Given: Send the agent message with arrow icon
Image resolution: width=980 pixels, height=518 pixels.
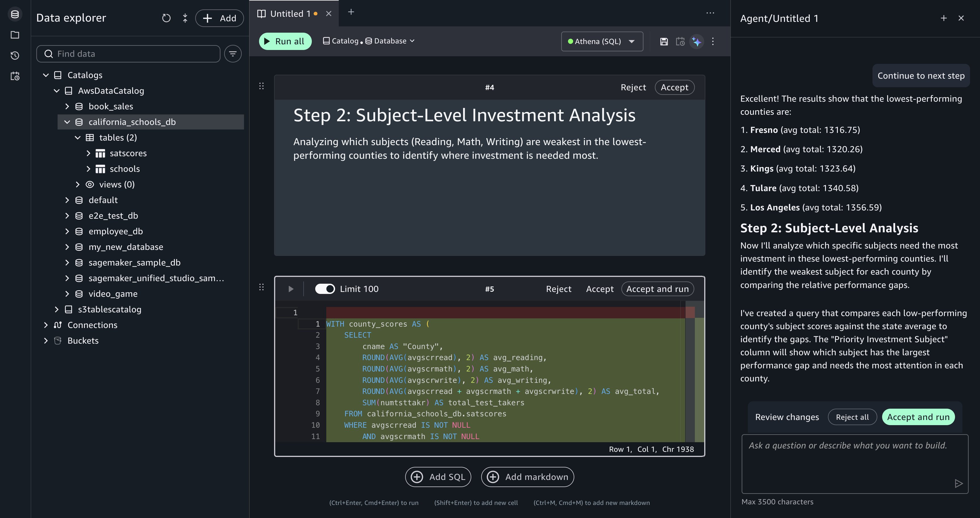Looking at the screenshot, I should [959, 483].
